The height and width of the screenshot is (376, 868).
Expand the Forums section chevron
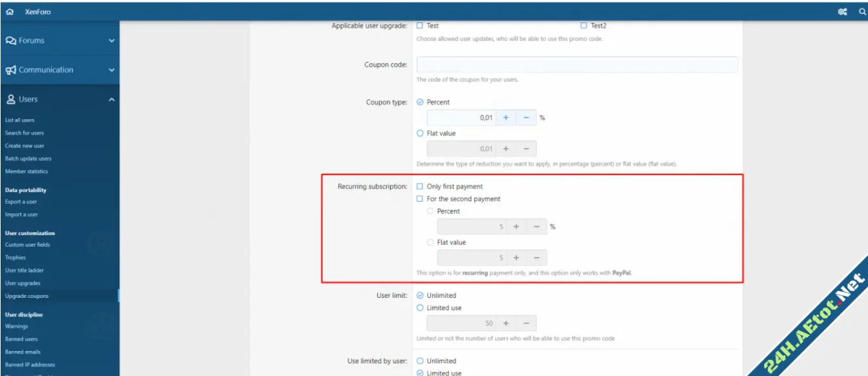111,41
